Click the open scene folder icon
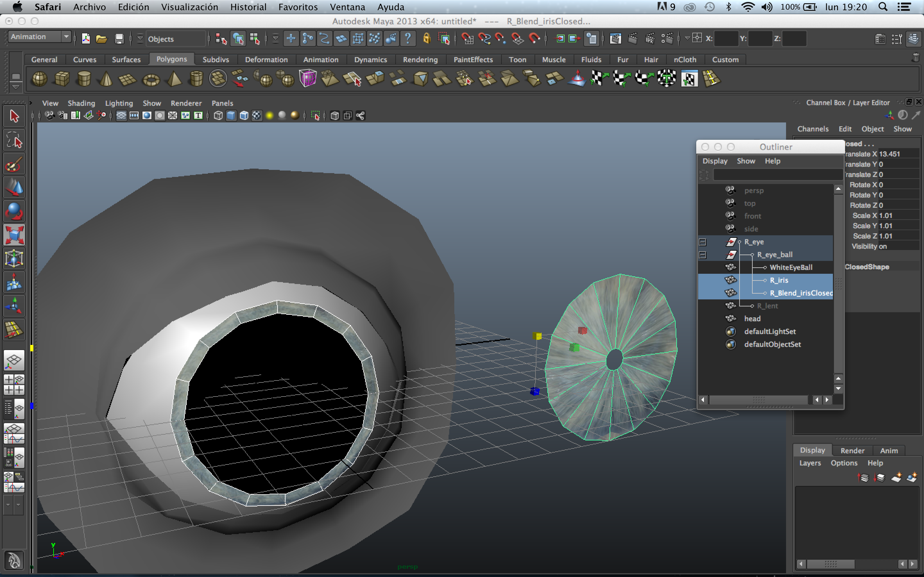Image resolution: width=924 pixels, height=577 pixels. [102, 39]
